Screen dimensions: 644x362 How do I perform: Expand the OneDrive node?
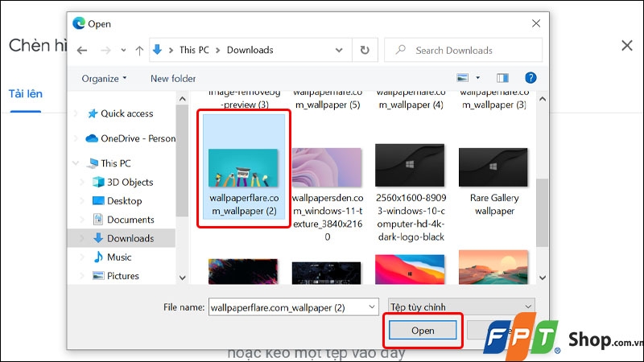pyautogui.click(x=76, y=138)
